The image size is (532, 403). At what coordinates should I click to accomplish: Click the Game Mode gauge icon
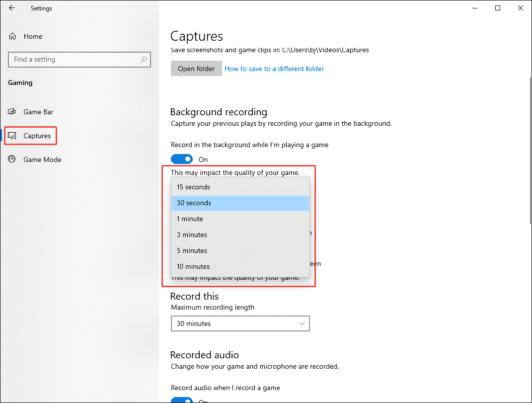tap(12, 159)
